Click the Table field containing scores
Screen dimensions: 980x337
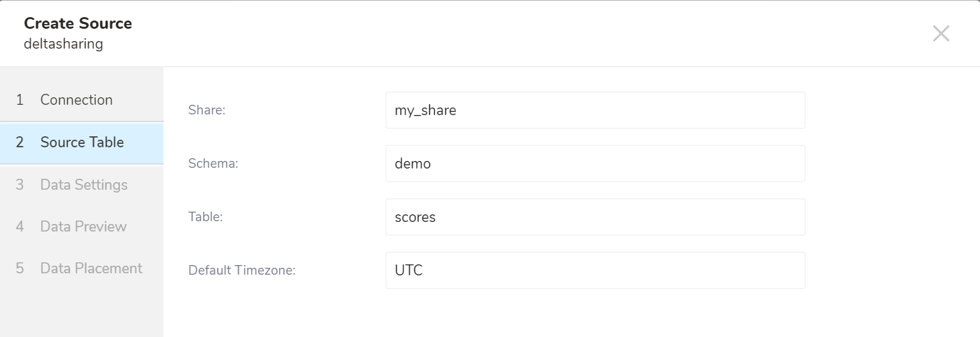(595, 217)
